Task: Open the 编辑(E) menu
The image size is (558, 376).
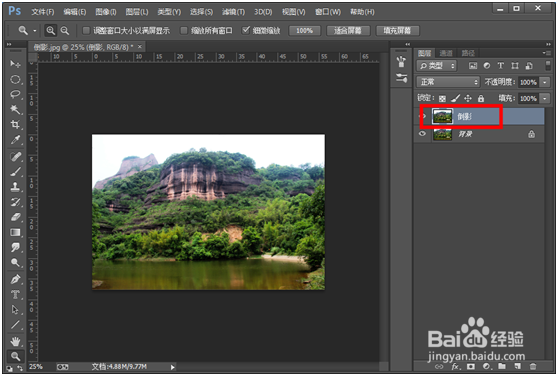Action: coord(75,12)
